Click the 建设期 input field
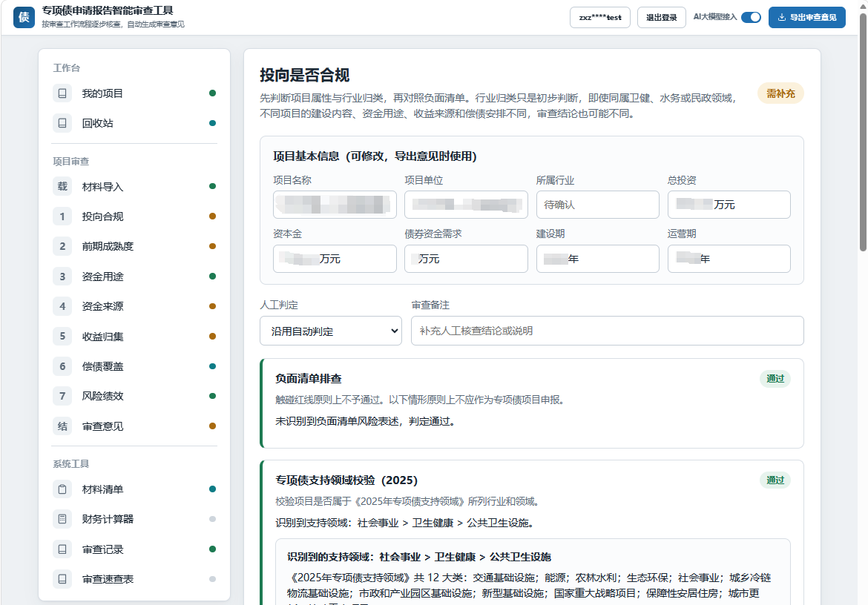The width and height of the screenshot is (868, 605). coord(598,259)
